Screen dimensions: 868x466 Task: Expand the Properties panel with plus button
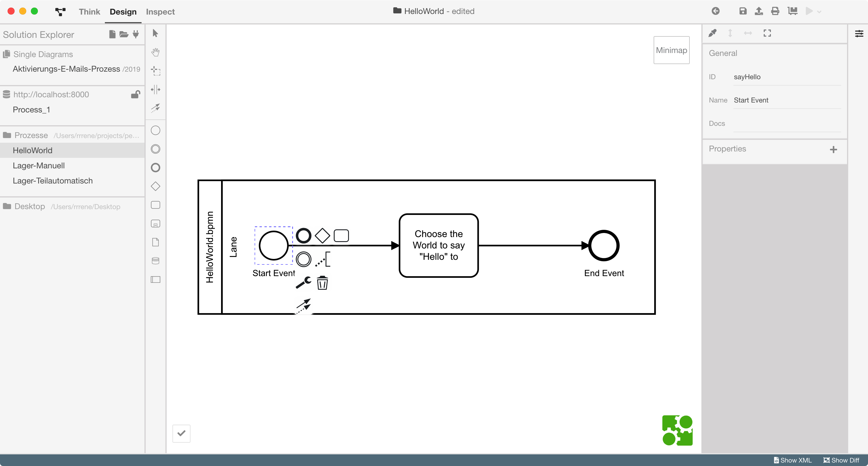tap(834, 149)
